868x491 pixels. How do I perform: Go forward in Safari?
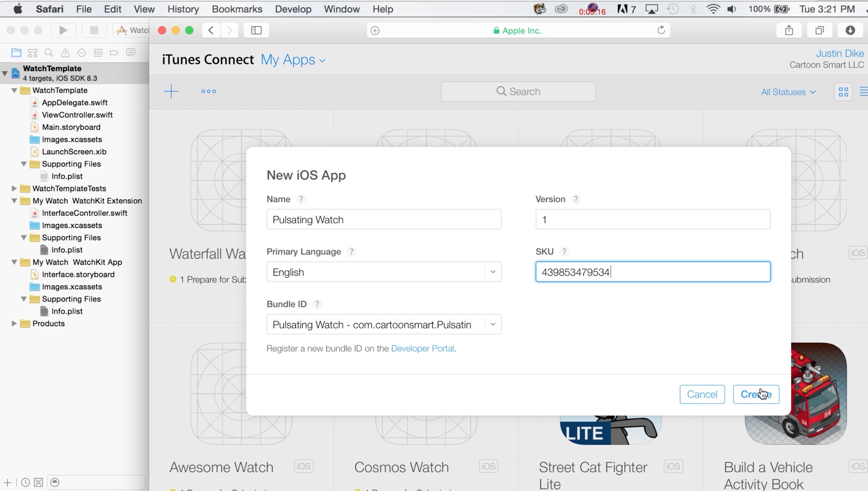pyautogui.click(x=230, y=30)
